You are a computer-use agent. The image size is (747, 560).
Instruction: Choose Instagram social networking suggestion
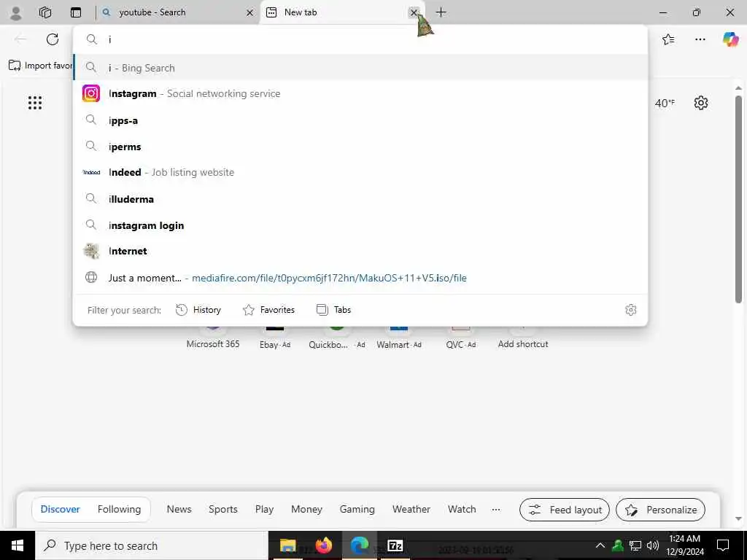(x=360, y=93)
